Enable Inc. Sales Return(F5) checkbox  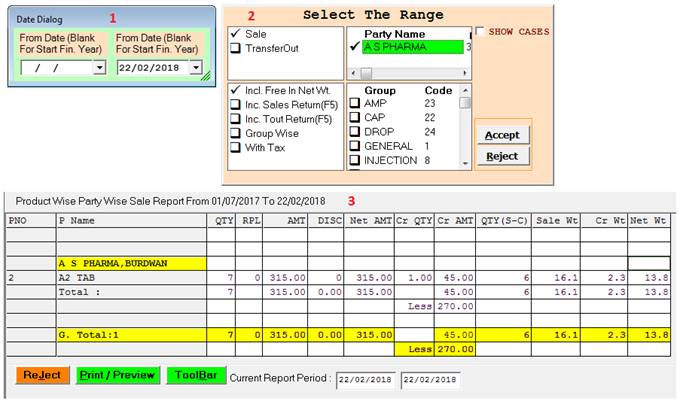[x=236, y=104]
